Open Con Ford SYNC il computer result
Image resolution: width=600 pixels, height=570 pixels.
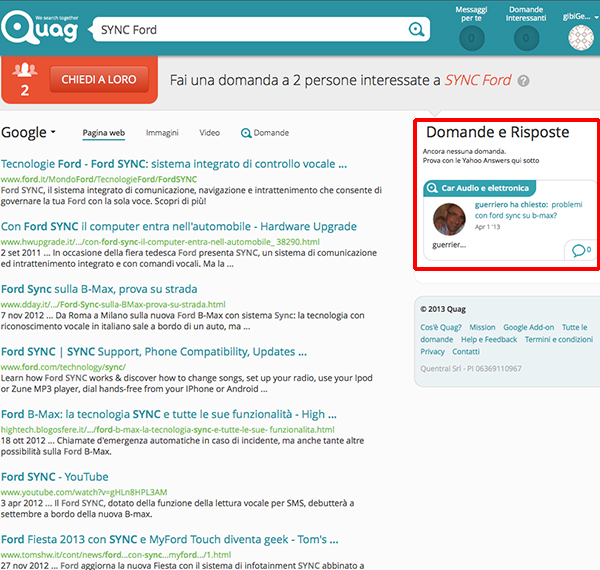click(179, 226)
